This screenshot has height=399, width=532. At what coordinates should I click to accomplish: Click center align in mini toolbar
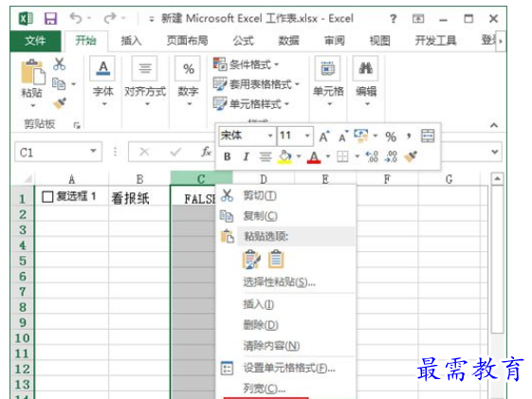[x=266, y=156]
